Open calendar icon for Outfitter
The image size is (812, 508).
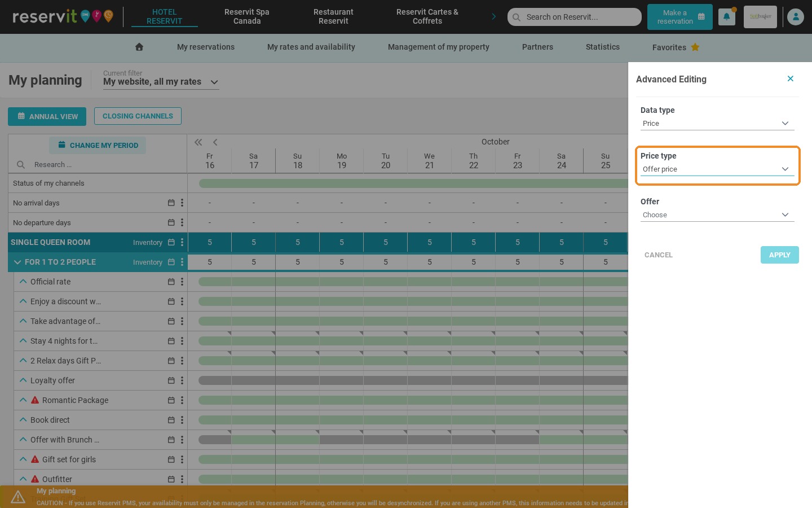tap(171, 479)
